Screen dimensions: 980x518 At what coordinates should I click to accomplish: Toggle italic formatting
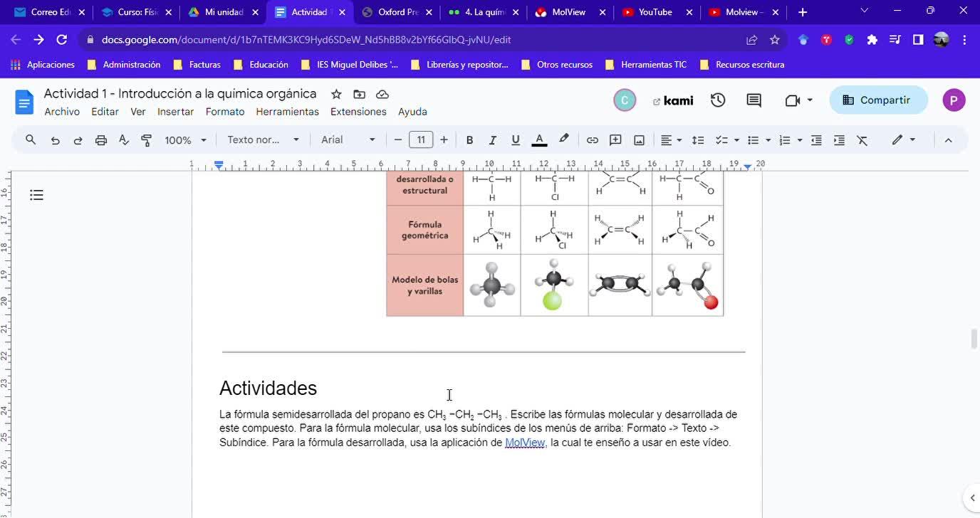[x=492, y=140]
